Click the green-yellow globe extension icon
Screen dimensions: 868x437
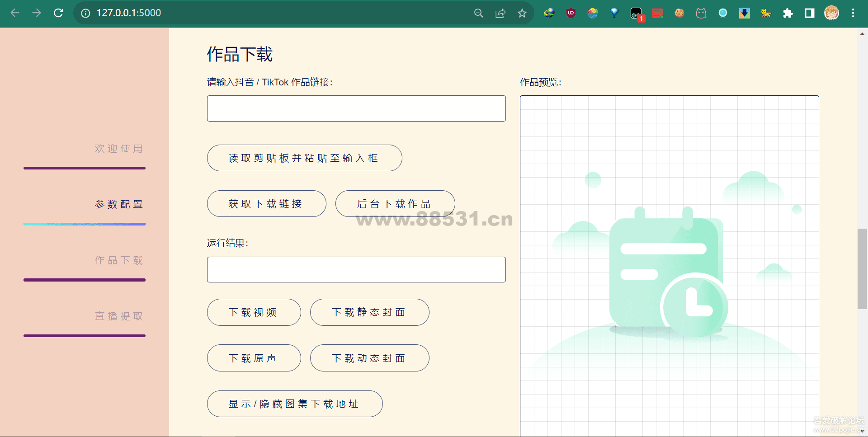549,13
